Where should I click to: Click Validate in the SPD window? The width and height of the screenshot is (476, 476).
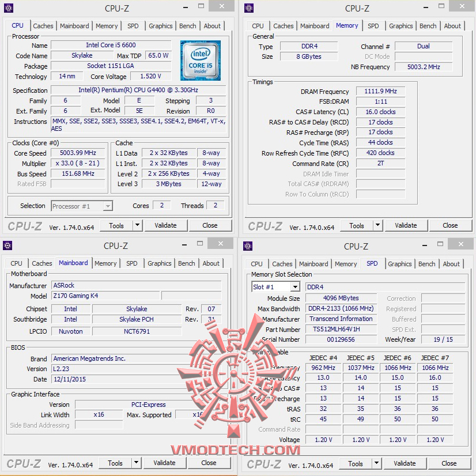point(405,463)
